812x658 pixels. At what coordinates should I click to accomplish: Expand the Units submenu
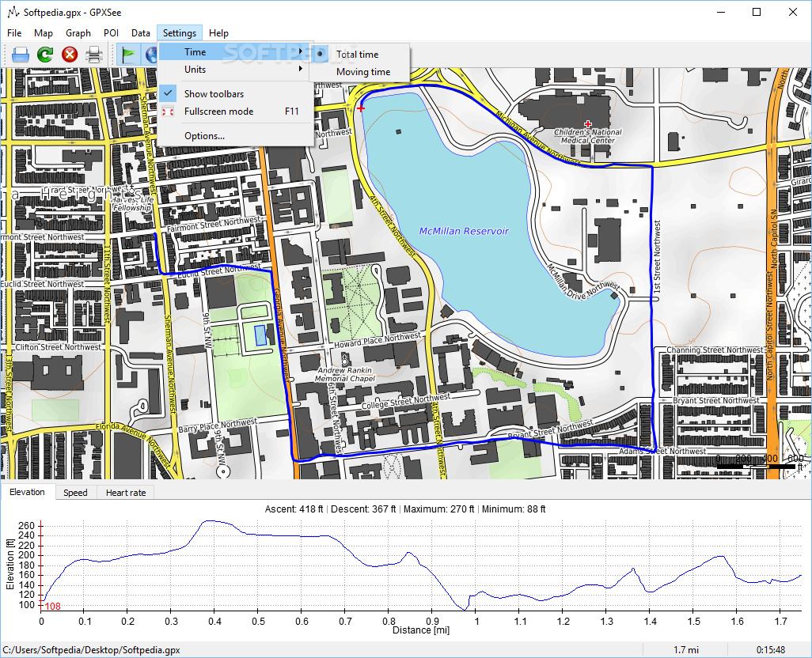pyautogui.click(x=234, y=70)
